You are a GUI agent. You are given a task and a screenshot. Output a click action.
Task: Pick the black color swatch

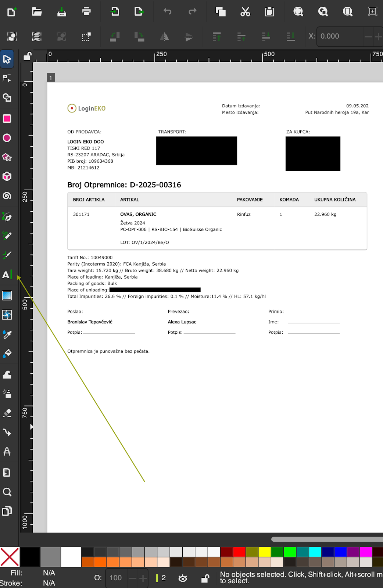coord(30,557)
